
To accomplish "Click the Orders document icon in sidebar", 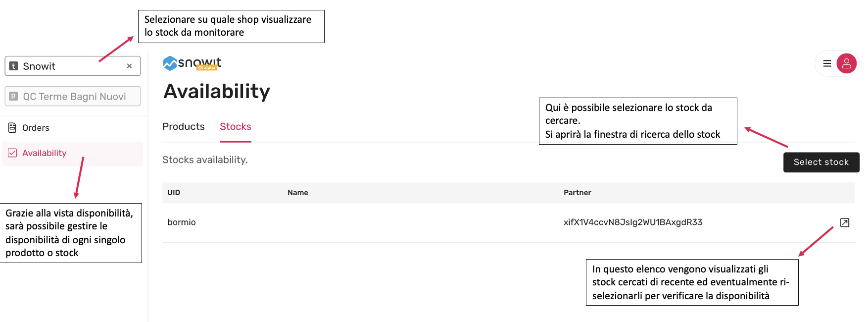I will point(12,128).
